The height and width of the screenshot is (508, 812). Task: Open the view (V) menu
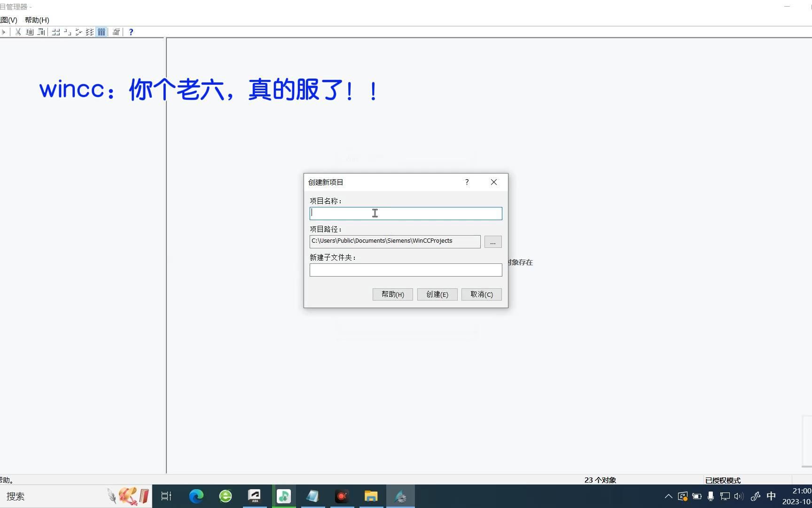tap(8, 20)
